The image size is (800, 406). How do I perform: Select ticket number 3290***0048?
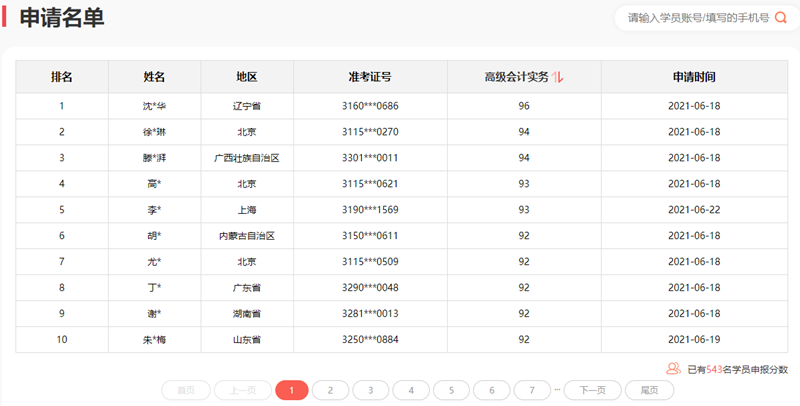370,288
